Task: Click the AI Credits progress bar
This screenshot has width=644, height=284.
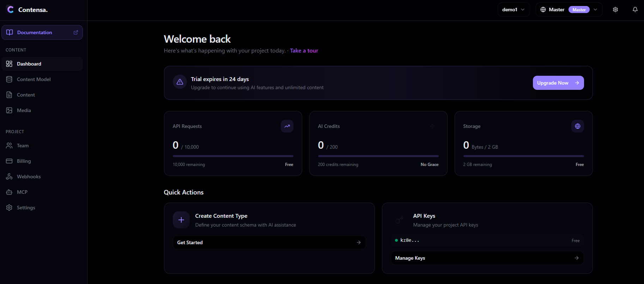Action: pos(378,156)
